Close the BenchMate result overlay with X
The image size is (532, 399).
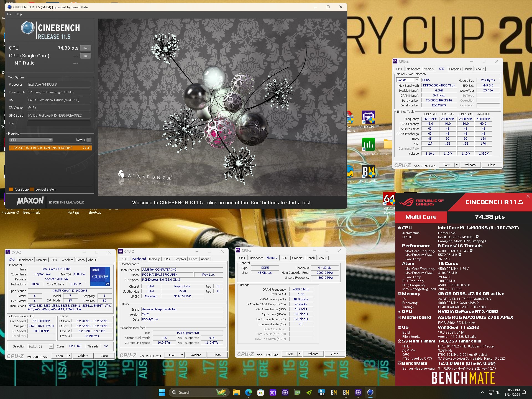pos(528,196)
